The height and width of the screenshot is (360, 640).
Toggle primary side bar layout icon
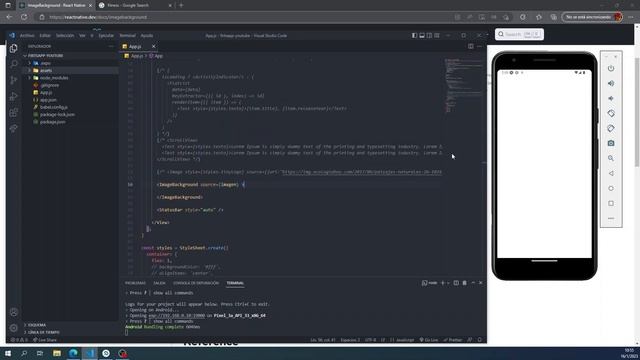(x=414, y=36)
